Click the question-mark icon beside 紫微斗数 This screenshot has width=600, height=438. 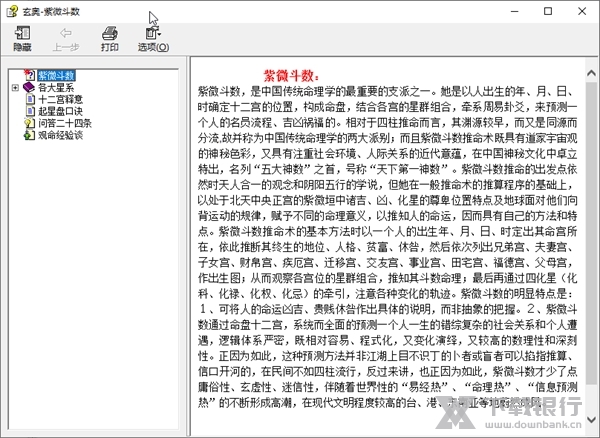pyautogui.click(x=29, y=75)
